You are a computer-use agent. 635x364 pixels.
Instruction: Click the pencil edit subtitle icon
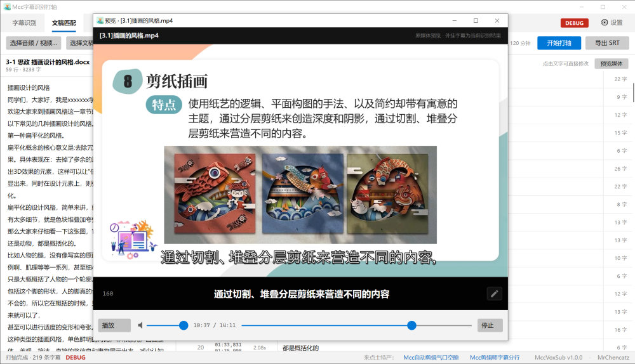pyautogui.click(x=494, y=294)
